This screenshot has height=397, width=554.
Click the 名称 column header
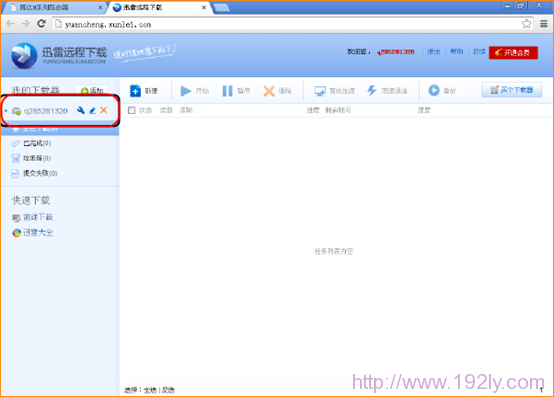pyautogui.click(x=186, y=110)
